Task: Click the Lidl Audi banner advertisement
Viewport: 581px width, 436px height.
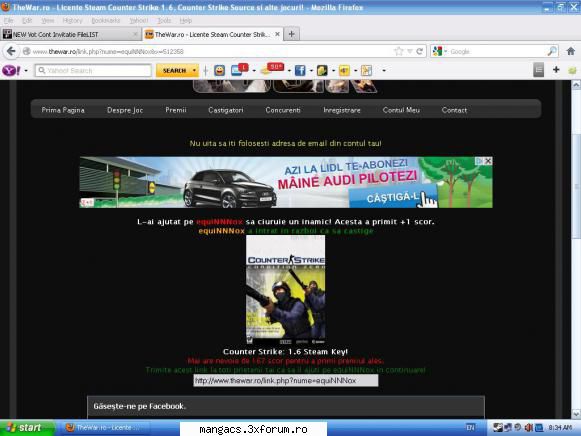Action: click(286, 182)
